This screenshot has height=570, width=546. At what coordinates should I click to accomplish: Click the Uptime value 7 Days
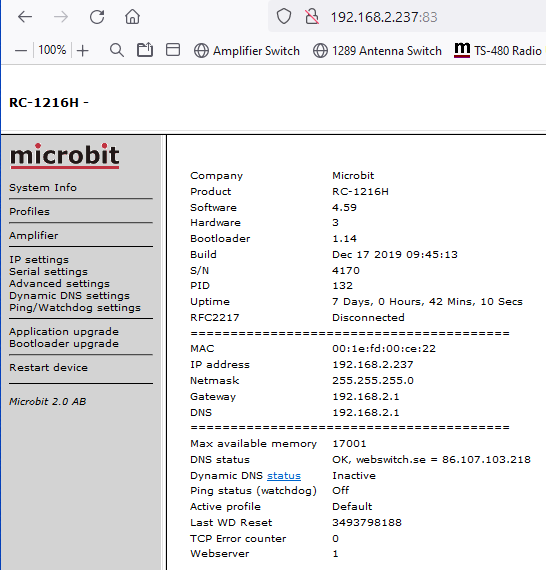tap(427, 302)
